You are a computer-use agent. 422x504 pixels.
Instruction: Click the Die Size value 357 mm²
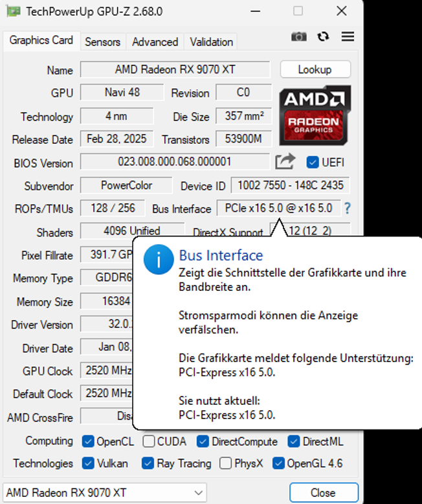coord(244,116)
